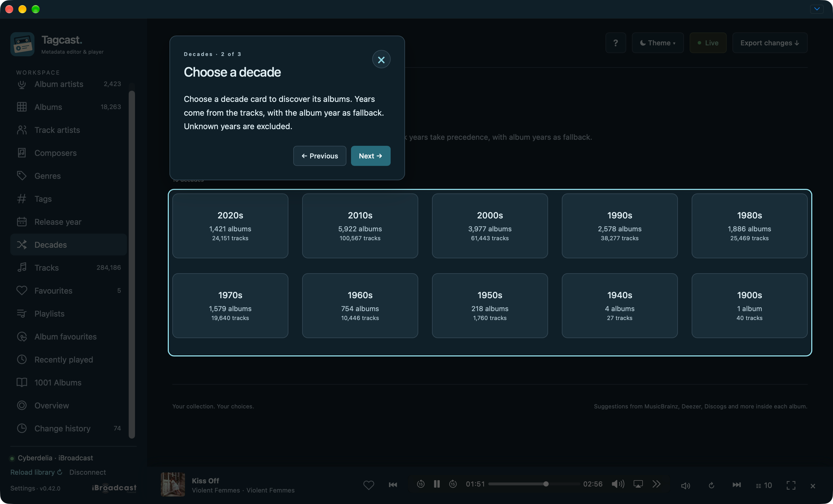Open the 2000s decade card
Viewport: 833px width, 504px height.
click(x=489, y=226)
